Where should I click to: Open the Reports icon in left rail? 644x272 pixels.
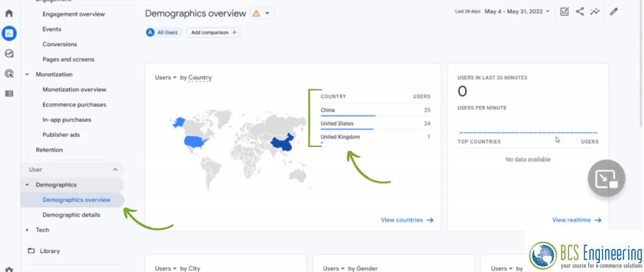click(9, 33)
